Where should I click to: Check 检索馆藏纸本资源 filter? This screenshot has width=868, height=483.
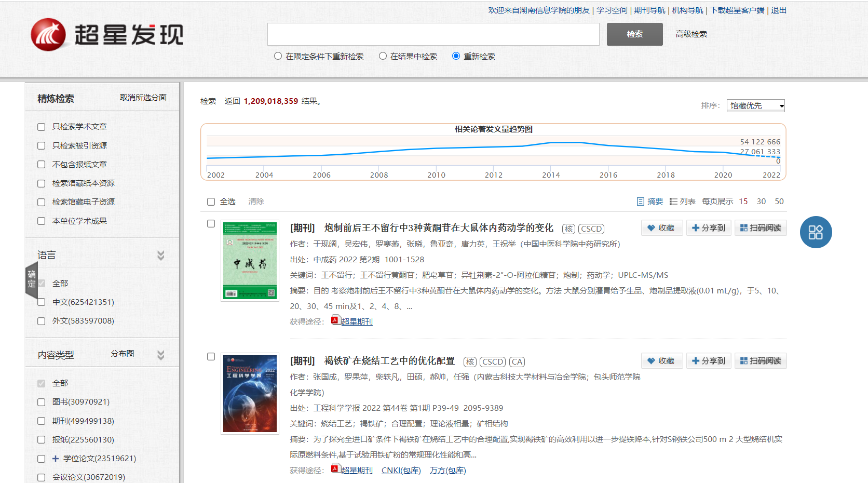tap(42, 183)
